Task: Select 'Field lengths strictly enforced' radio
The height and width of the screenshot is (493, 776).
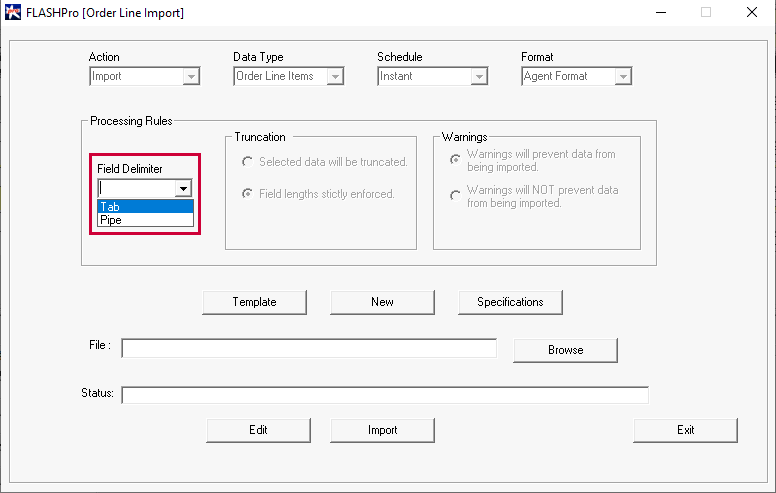Action: click(x=247, y=194)
